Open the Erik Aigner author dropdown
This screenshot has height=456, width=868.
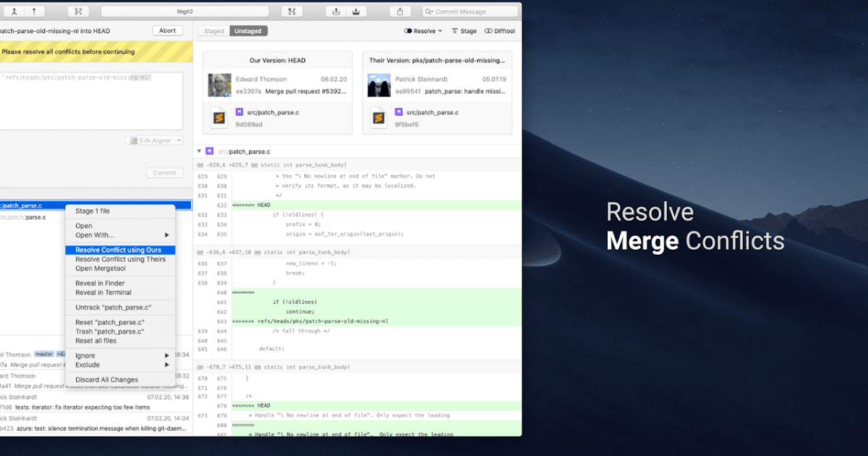tap(154, 140)
